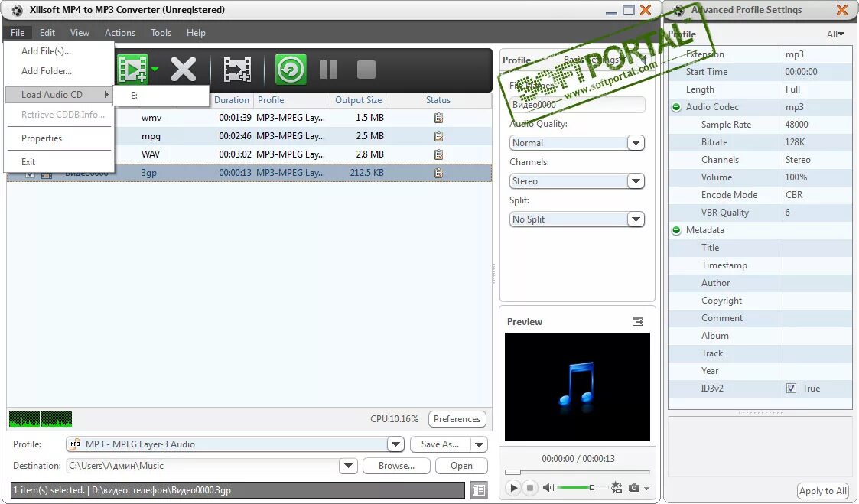Open the All filter dropdown in Advanced panel
The height and width of the screenshot is (504, 859).
835,34
